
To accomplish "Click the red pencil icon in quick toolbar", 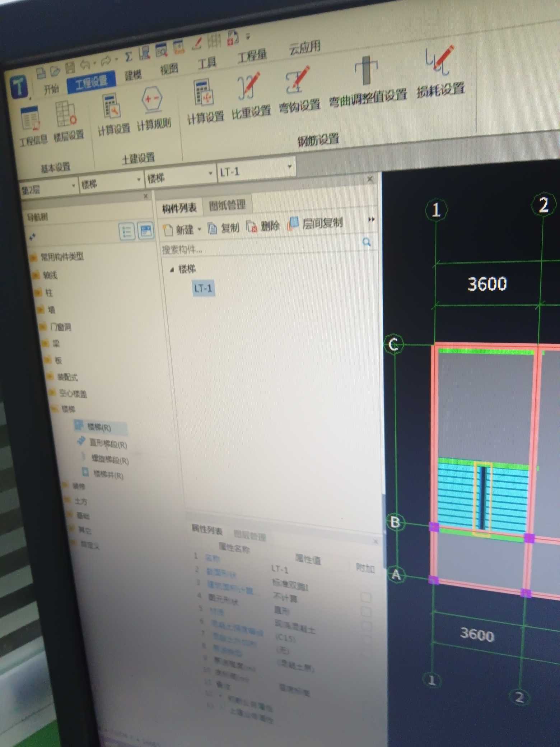I will 197,43.
